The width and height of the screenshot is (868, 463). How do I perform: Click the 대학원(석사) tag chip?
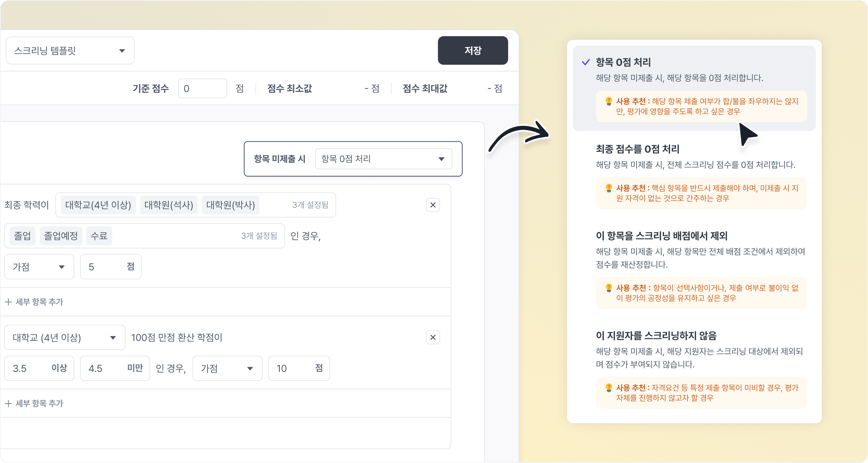click(169, 205)
